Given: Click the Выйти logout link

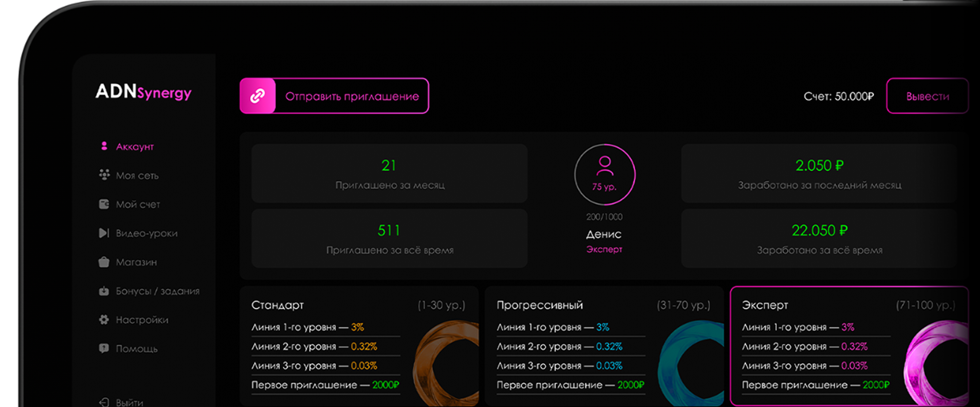Looking at the screenshot, I should tap(121, 402).
